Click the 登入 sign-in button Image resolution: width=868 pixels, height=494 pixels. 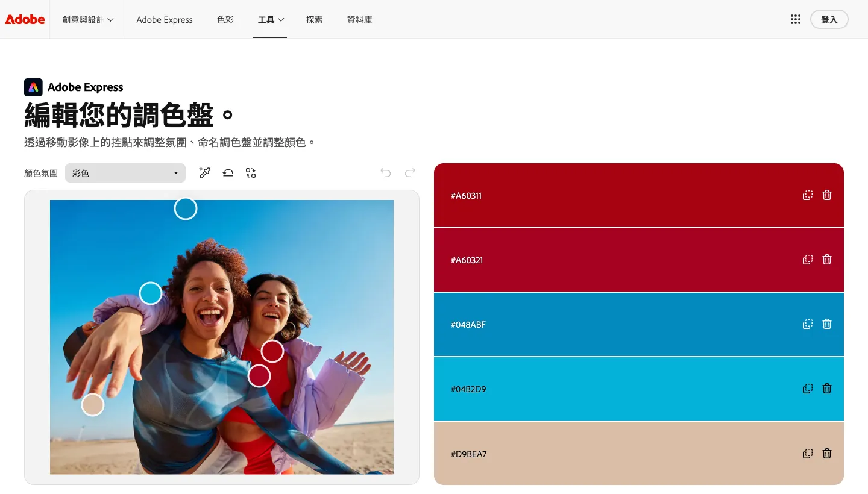click(x=829, y=19)
